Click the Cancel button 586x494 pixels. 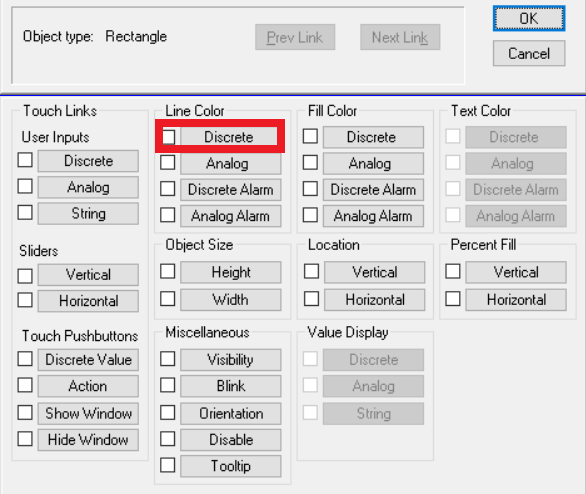[528, 53]
